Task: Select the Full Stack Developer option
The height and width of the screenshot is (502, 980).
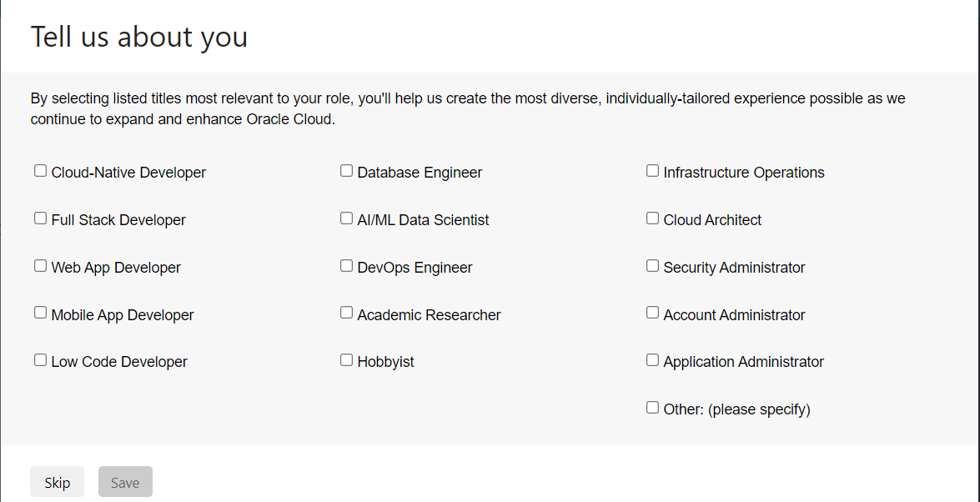Action: pos(41,218)
